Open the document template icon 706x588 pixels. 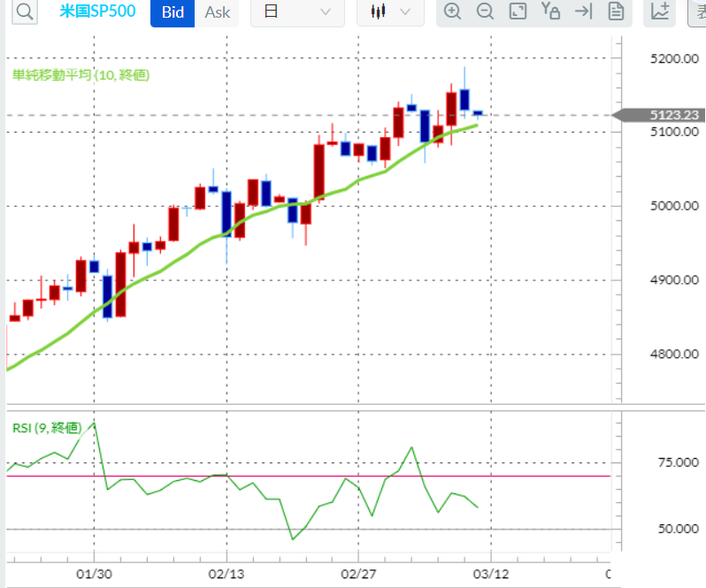point(616,11)
